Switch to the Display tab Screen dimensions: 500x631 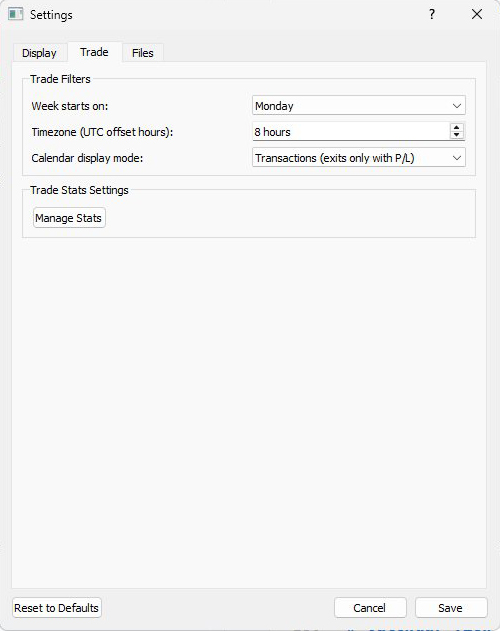[x=39, y=53]
